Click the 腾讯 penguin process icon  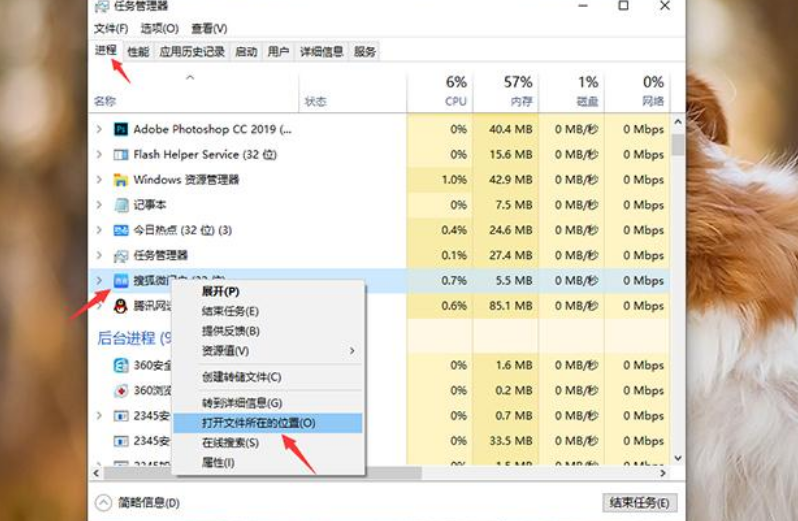pos(121,306)
